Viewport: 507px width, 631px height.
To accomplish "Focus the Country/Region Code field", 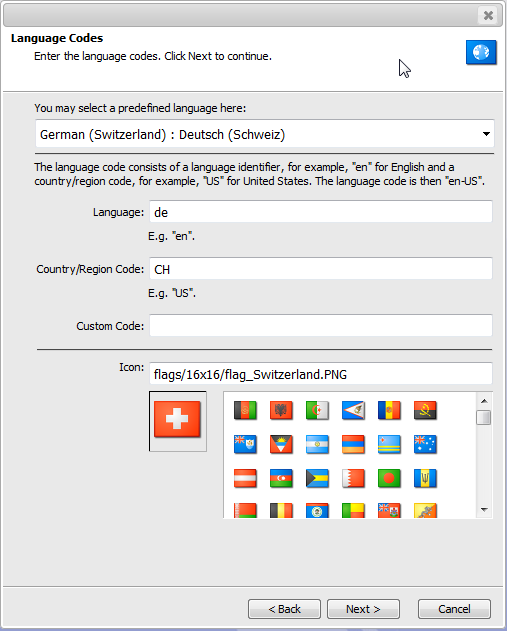I will click(x=321, y=269).
